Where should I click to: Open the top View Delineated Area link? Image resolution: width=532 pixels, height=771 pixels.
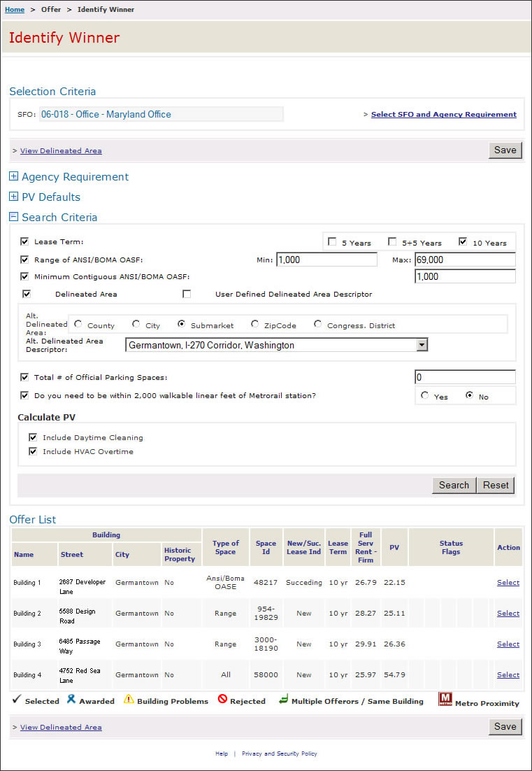(x=61, y=151)
